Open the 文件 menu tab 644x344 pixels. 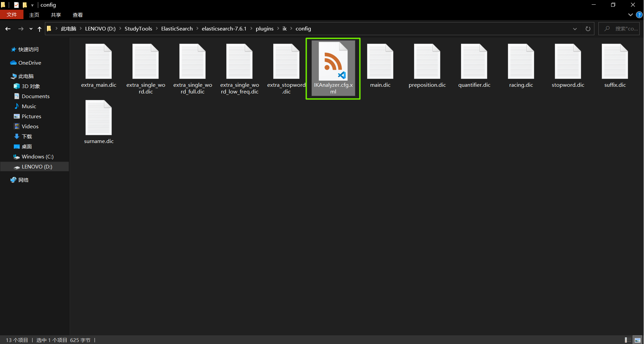coord(12,15)
